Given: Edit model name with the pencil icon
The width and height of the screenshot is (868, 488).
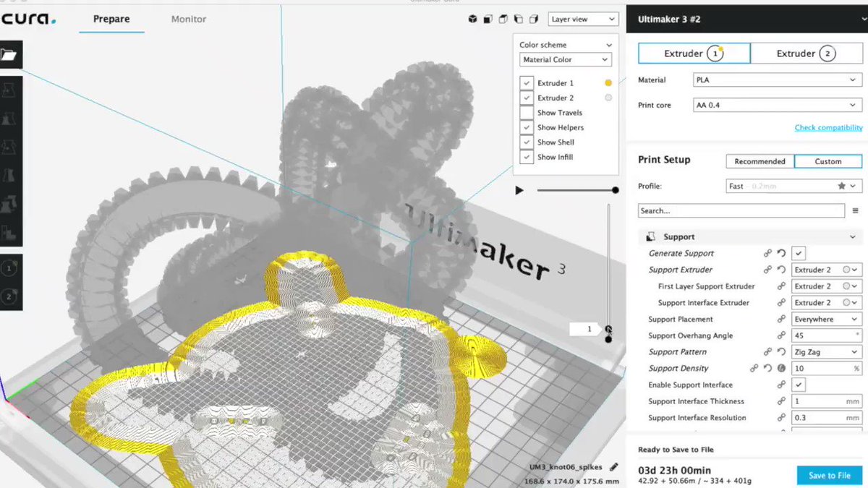Looking at the screenshot, I should click(x=614, y=467).
